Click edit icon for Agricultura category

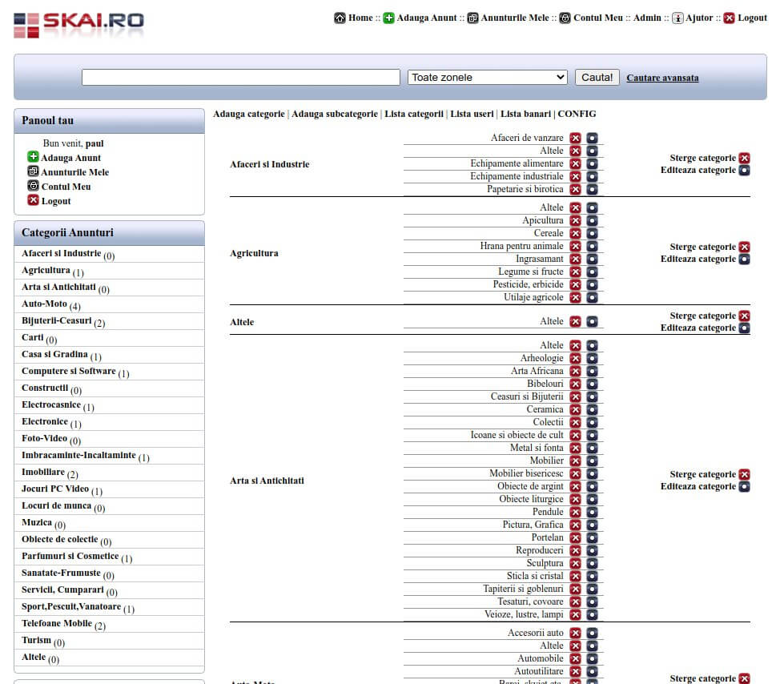[745, 259]
